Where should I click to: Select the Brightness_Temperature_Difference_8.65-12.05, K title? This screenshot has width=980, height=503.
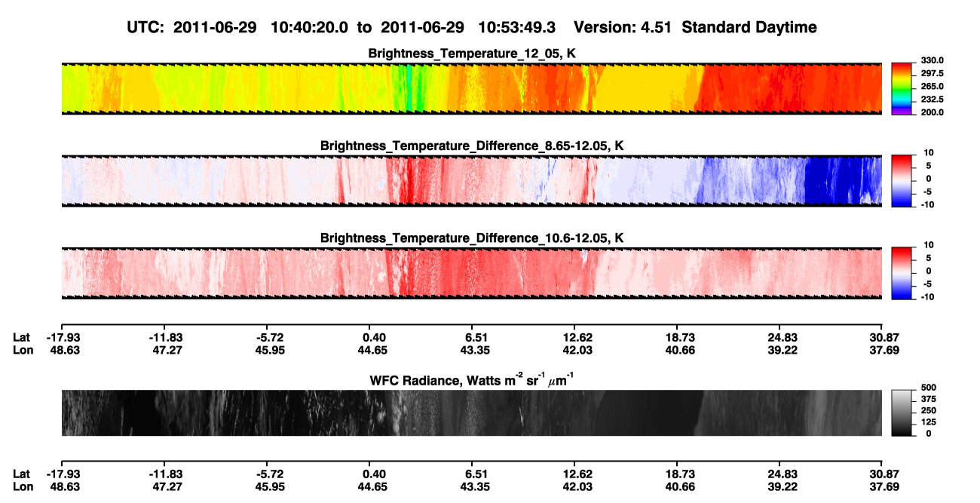[x=472, y=146]
